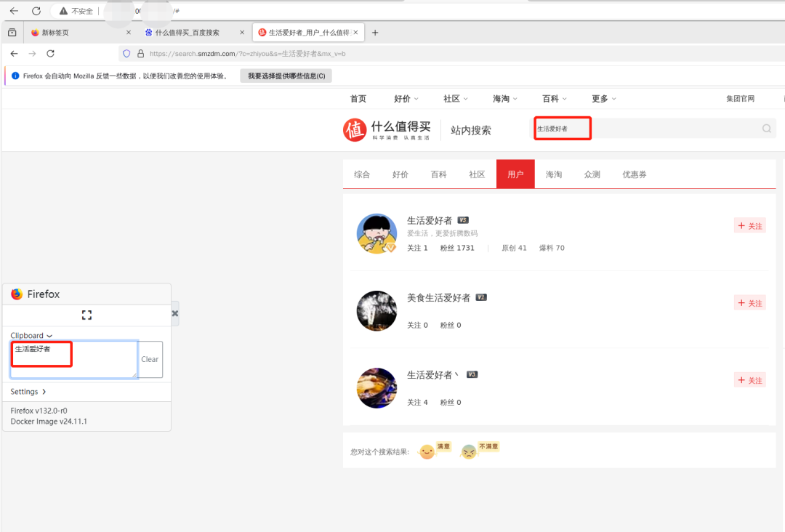
Task: Close the side panel with X handle
Action: [x=175, y=313]
